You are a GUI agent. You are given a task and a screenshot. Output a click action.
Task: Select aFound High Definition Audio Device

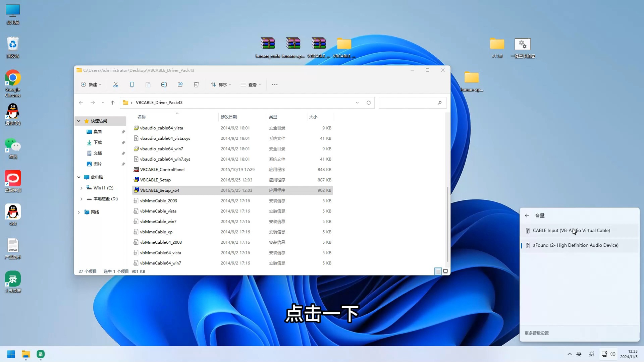pos(579,245)
